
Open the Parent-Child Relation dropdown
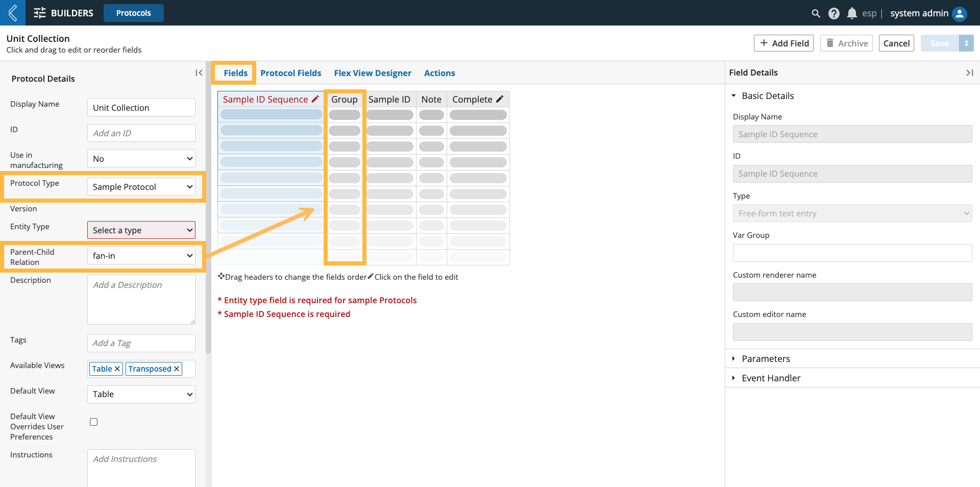pos(141,256)
